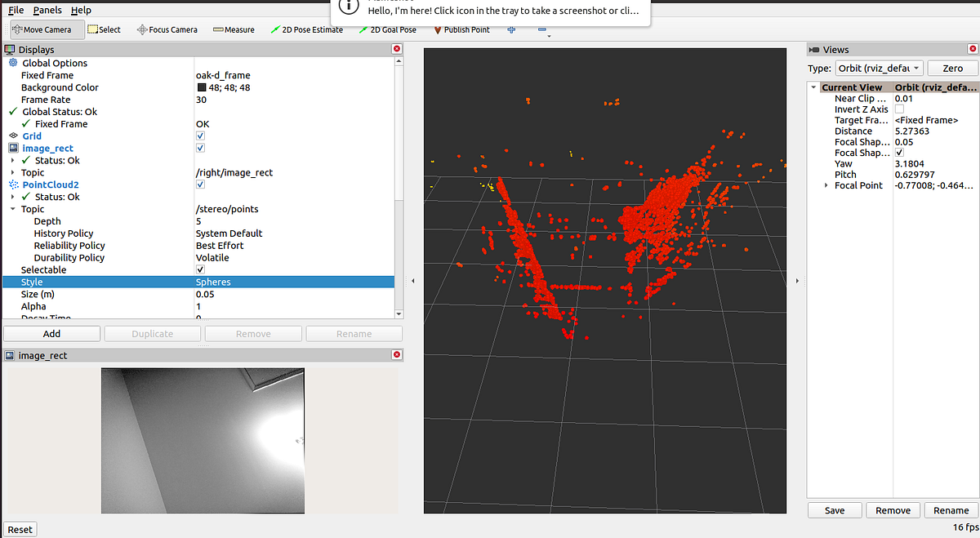Collapse the PointCloud2 Topic row

tap(12, 209)
